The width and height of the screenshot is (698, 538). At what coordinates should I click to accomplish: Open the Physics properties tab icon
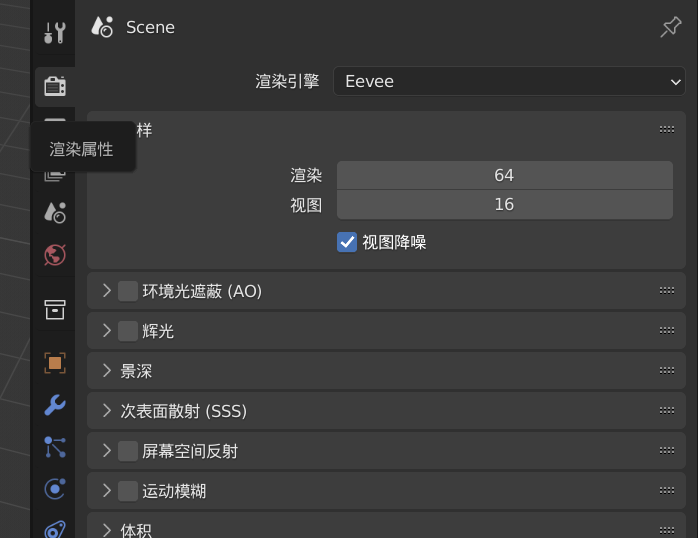[55, 489]
